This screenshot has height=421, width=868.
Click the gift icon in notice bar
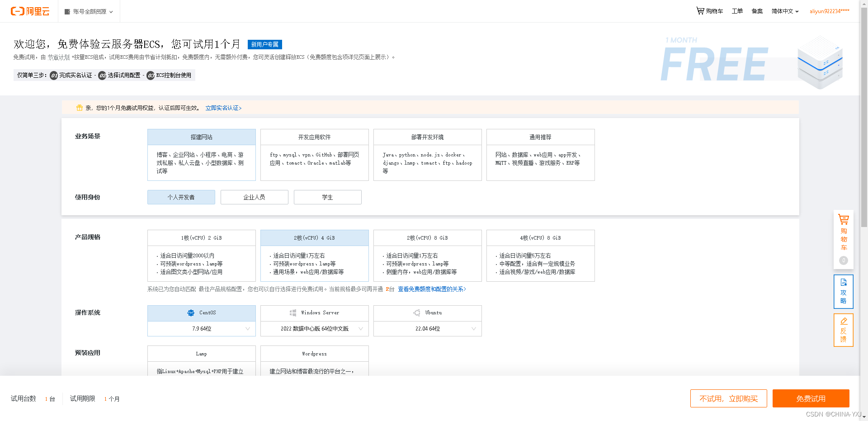[x=80, y=108]
